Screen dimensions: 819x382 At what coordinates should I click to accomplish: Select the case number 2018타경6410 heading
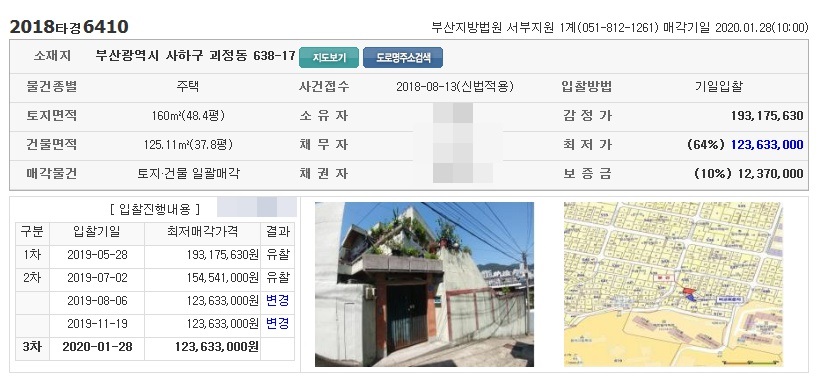tap(69, 27)
